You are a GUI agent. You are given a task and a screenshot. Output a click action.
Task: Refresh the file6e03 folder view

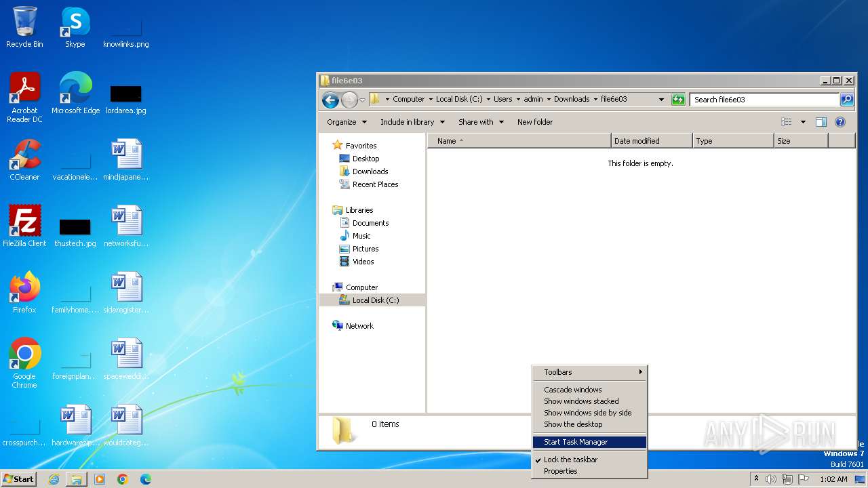pos(678,100)
